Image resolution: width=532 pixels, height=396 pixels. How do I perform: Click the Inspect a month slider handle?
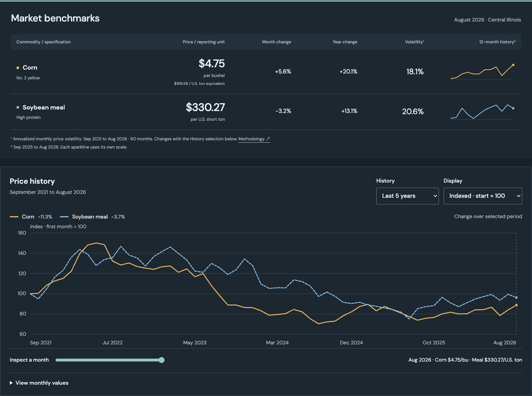click(x=162, y=360)
